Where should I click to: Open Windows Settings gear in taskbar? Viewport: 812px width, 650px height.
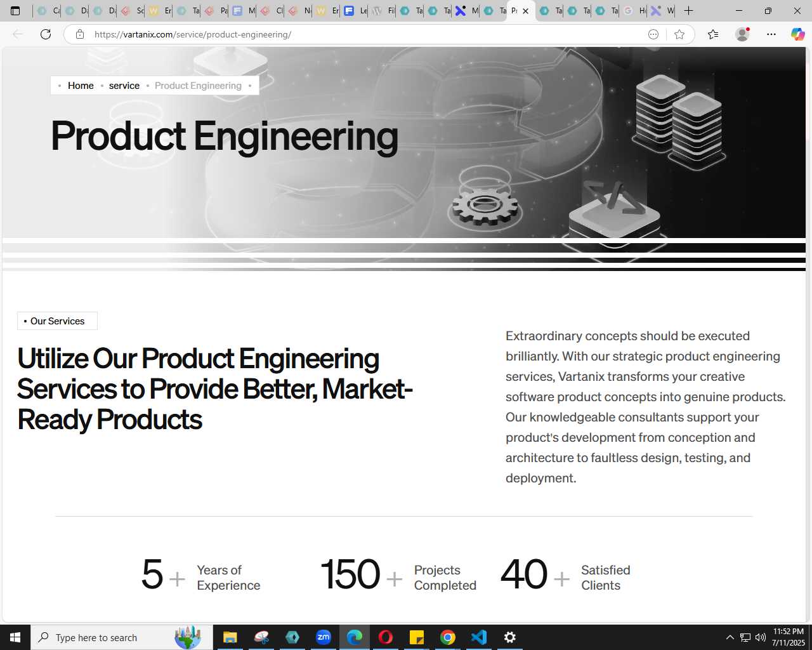pos(510,637)
